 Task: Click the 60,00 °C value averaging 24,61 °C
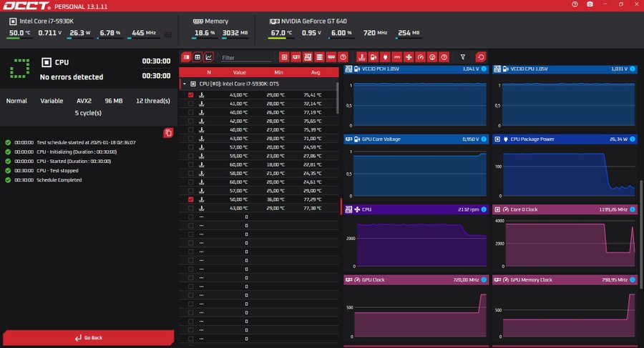(238, 182)
